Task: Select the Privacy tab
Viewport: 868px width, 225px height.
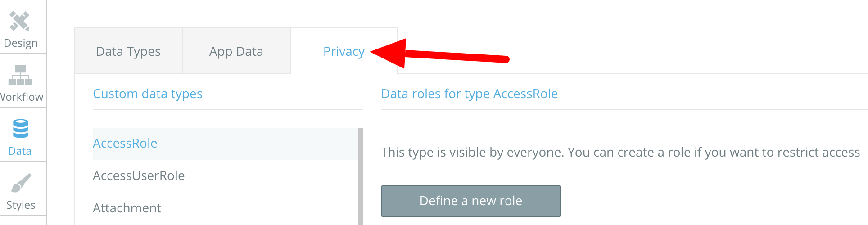Action: (344, 51)
